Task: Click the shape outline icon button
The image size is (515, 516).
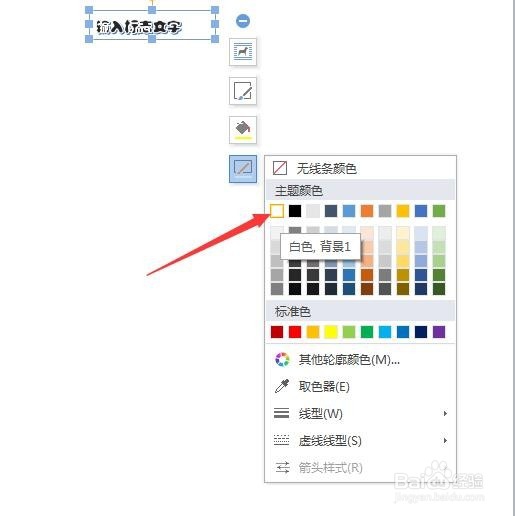Action: (243, 169)
